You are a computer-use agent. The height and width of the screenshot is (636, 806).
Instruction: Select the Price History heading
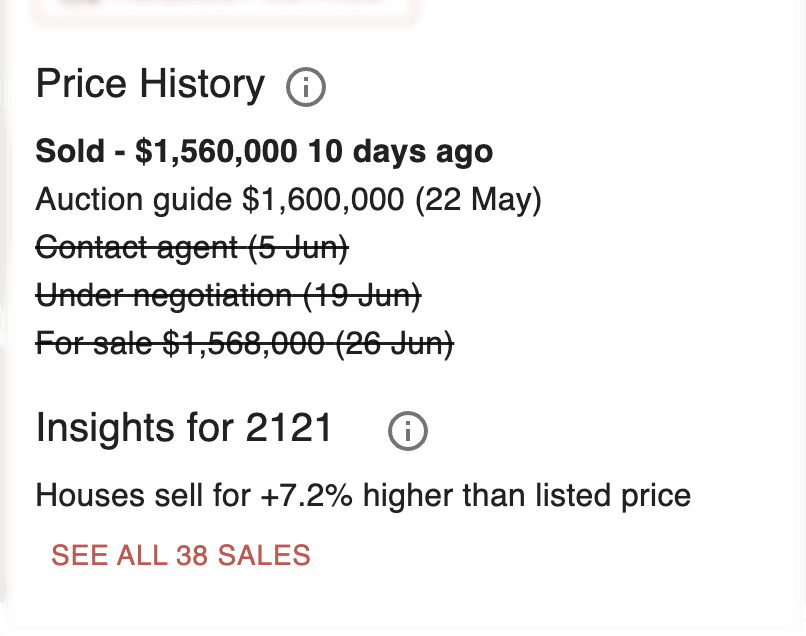point(150,84)
